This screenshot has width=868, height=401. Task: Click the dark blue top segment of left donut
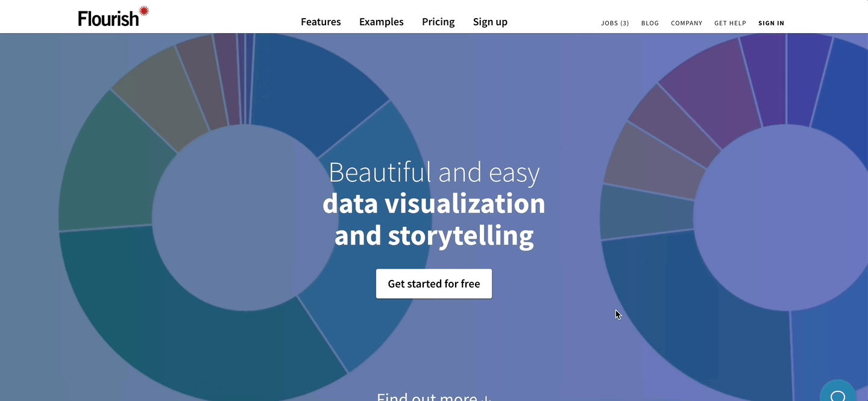pyautogui.click(x=313, y=84)
